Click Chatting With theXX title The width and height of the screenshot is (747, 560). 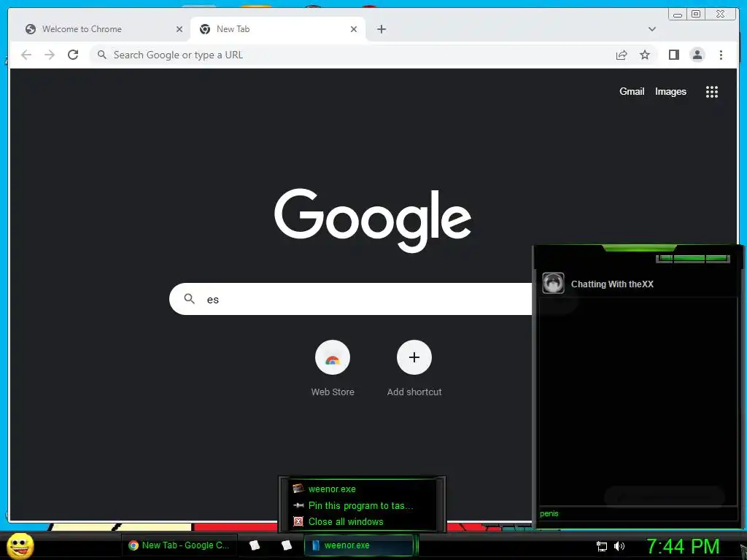click(x=612, y=284)
